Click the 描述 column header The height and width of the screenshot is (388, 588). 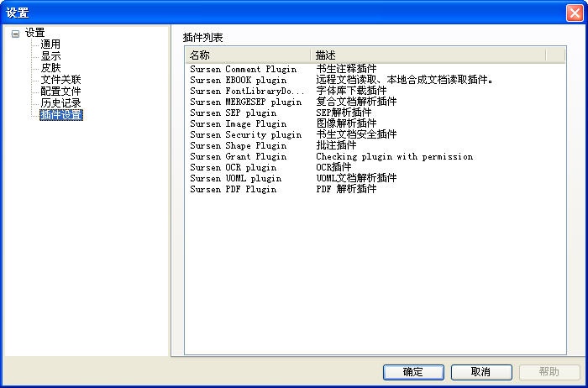tap(428, 55)
